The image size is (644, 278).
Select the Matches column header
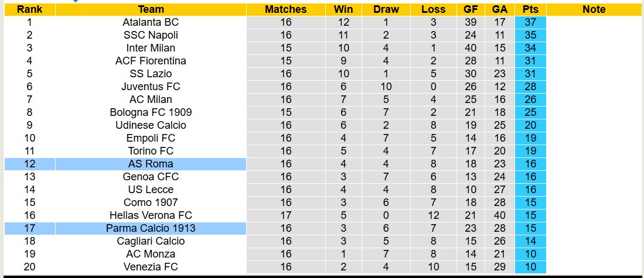point(285,9)
